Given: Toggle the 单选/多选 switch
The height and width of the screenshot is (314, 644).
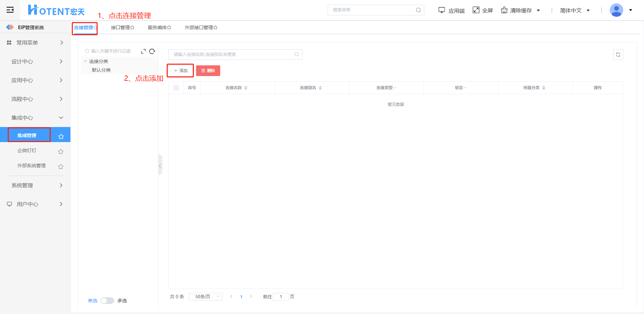Looking at the screenshot, I should [107, 301].
